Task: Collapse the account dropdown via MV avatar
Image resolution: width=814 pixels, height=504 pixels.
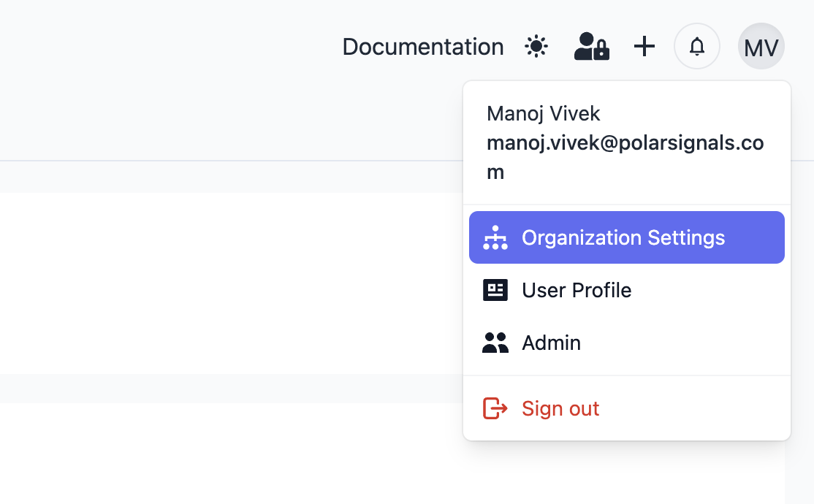Action: pyautogui.click(x=761, y=46)
